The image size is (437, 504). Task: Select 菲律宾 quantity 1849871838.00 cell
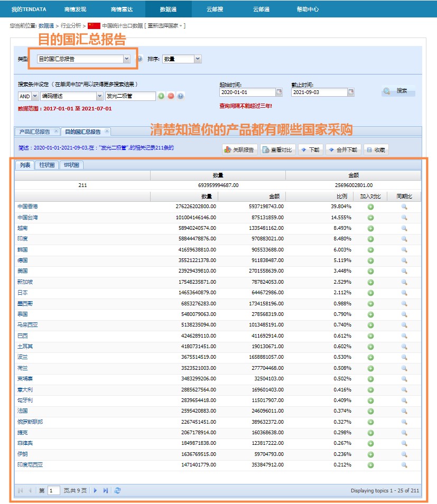(198, 443)
